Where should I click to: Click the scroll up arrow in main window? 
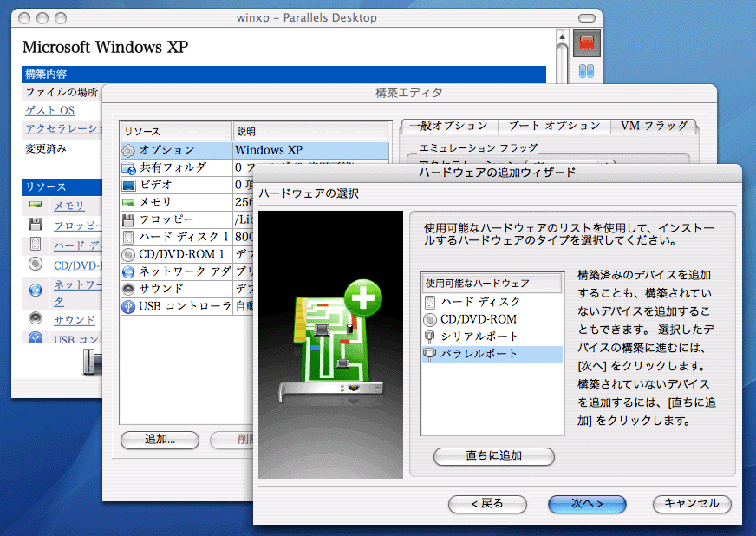point(562,36)
